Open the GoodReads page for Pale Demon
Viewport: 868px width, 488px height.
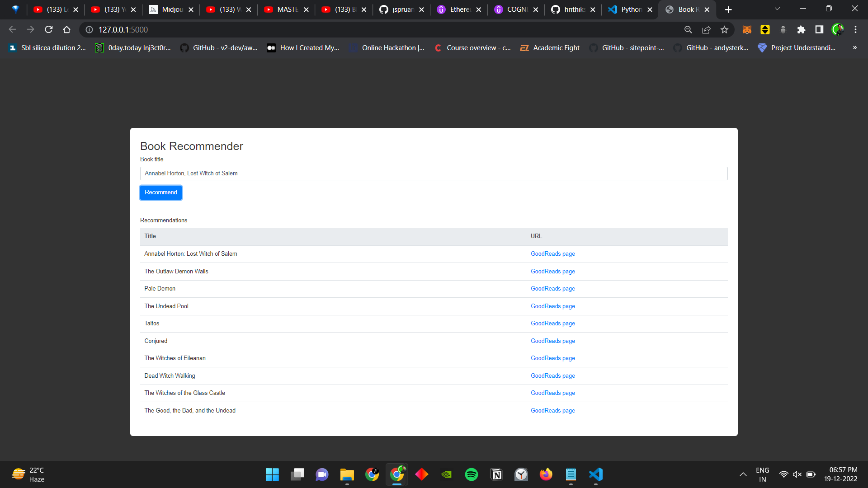click(x=552, y=288)
